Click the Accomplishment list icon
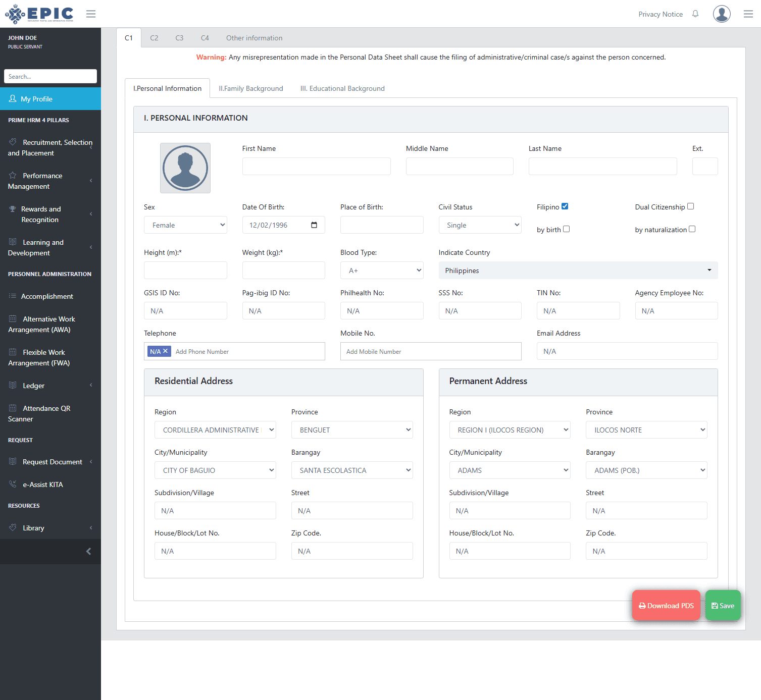Viewport: 761px width, 700px height. [x=13, y=296]
